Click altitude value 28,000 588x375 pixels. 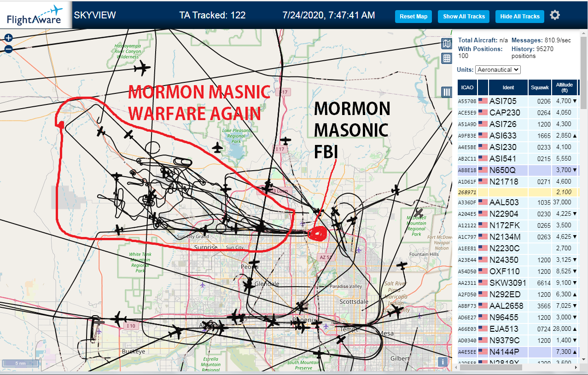point(562,329)
